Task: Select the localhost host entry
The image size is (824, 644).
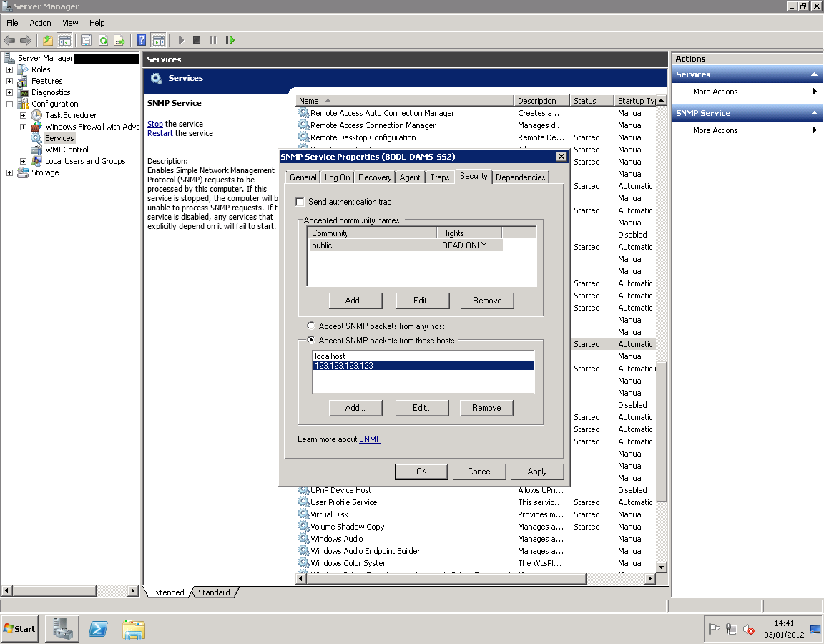Action: click(x=423, y=356)
